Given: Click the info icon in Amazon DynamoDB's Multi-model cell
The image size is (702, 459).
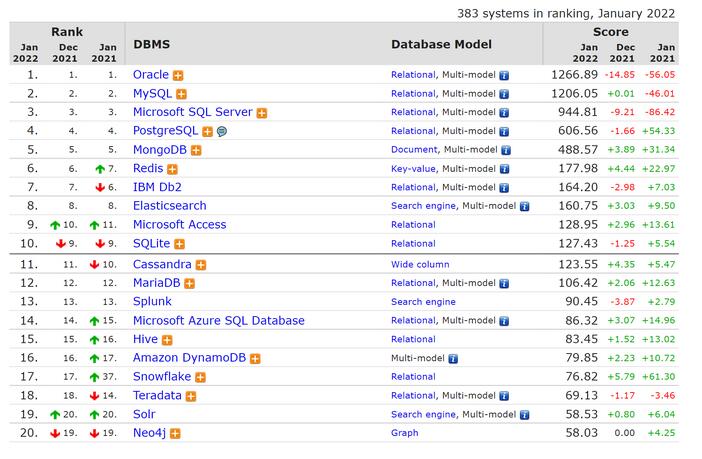Looking at the screenshot, I should click(453, 359).
